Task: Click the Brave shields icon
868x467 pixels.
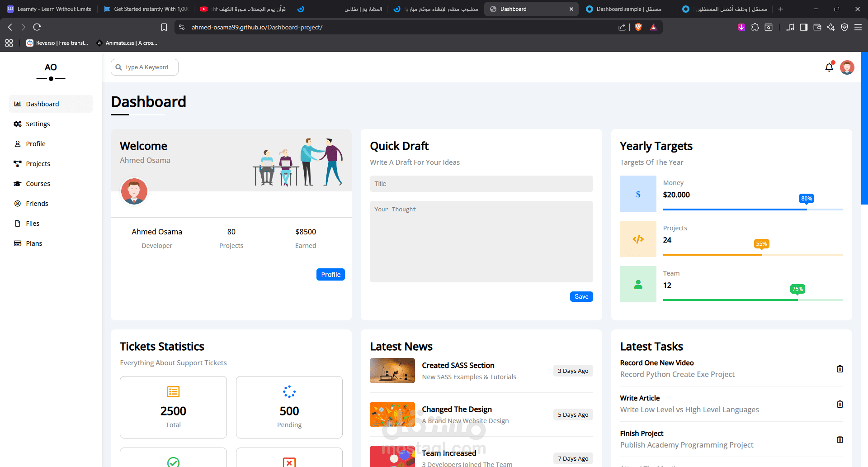Action: (638, 27)
